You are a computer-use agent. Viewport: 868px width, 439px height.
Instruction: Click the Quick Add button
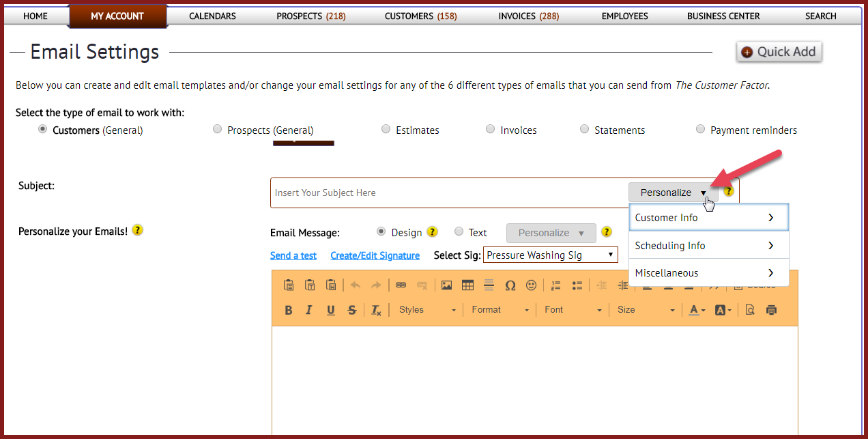pyautogui.click(x=779, y=52)
